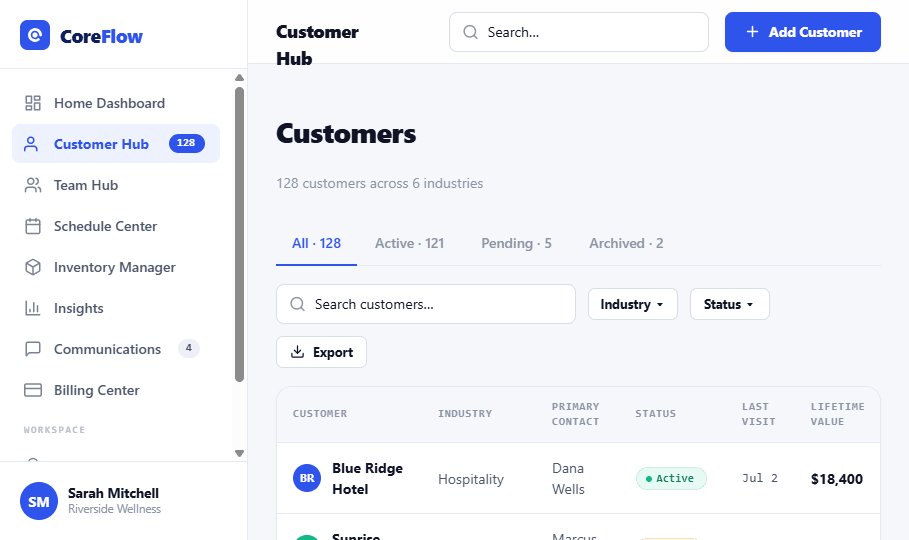This screenshot has width=909, height=540.
Task: Click the 128 customers across 6 industries text
Action: click(380, 183)
